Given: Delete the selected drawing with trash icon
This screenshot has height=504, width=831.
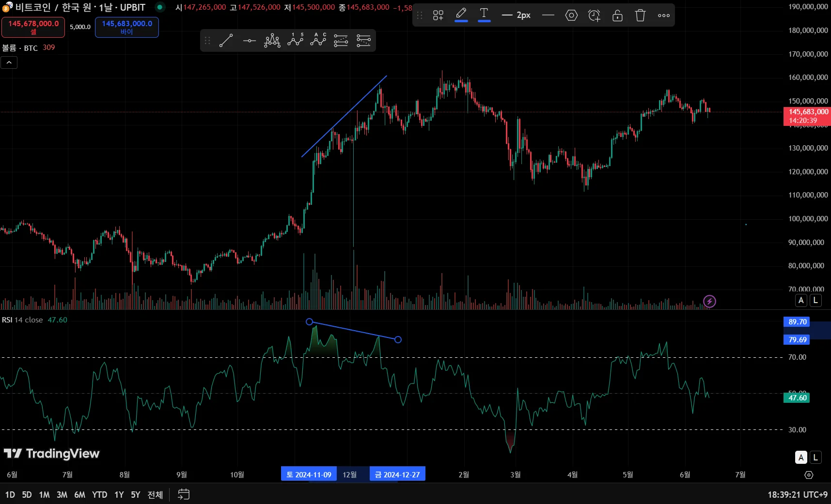Looking at the screenshot, I should 640,15.
